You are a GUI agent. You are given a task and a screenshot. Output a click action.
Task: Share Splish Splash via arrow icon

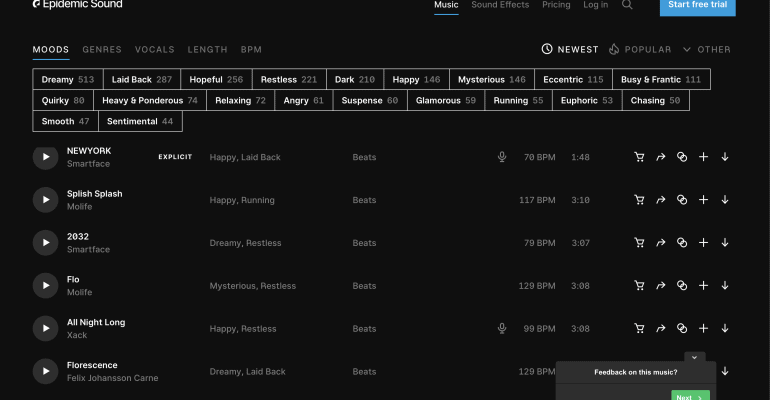click(x=660, y=200)
